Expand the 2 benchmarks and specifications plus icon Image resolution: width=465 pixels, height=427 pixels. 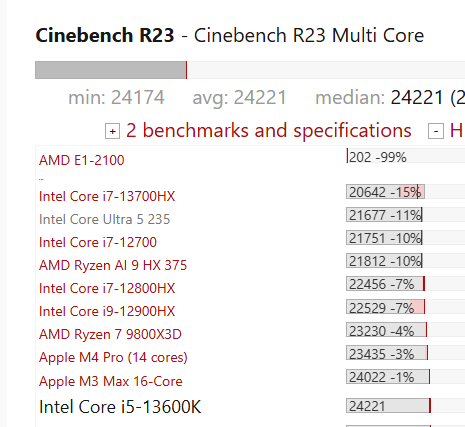pos(113,131)
